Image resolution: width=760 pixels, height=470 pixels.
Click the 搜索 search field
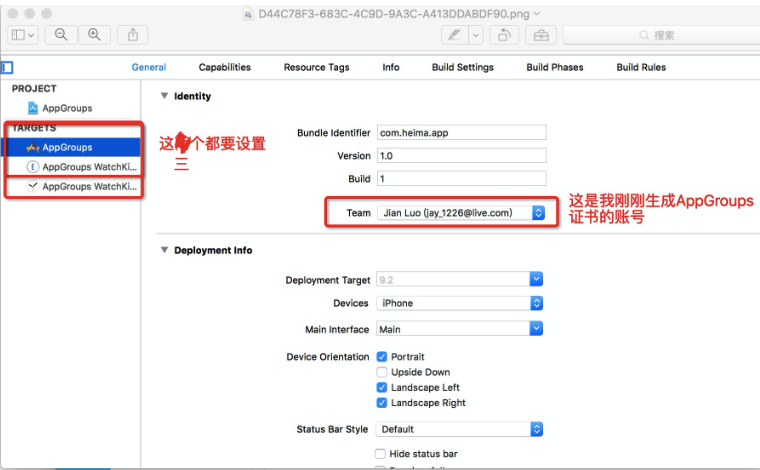point(661,35)
